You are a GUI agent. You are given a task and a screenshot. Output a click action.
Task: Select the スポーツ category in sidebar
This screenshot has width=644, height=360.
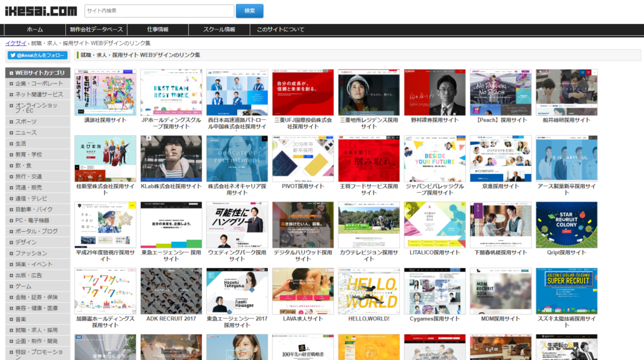click(26, 121)
